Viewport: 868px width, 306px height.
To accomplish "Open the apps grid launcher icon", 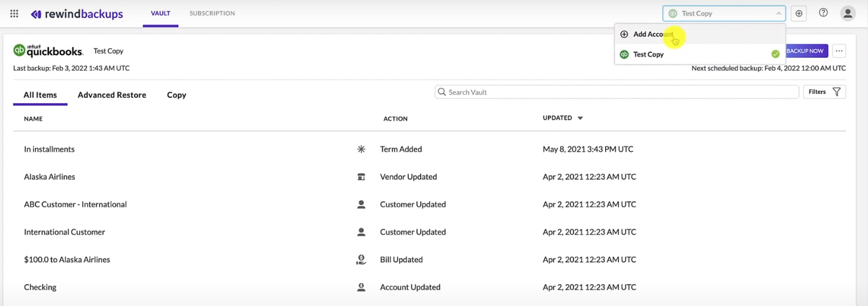I will (14, 13).
